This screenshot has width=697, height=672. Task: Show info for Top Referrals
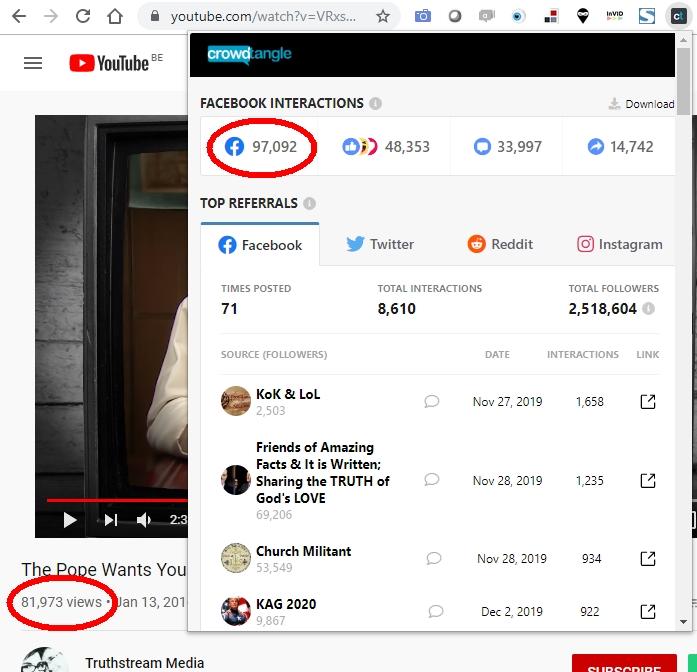click(309, 204)
